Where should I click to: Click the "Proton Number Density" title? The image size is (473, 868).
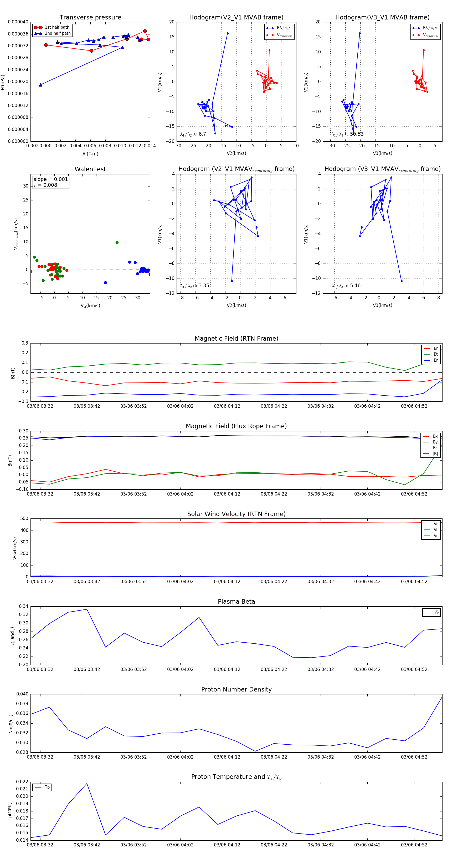pyautogui.click(x=236, y=689)
